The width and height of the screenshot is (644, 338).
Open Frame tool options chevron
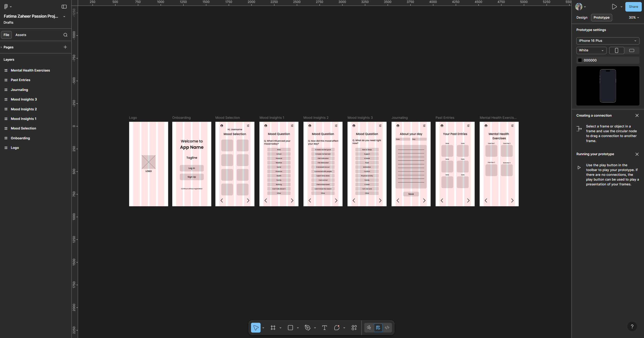click(x=281, y=328)
